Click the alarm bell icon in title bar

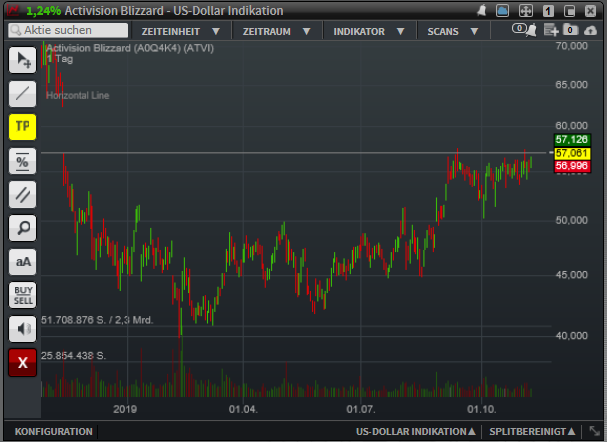point(482,10)
